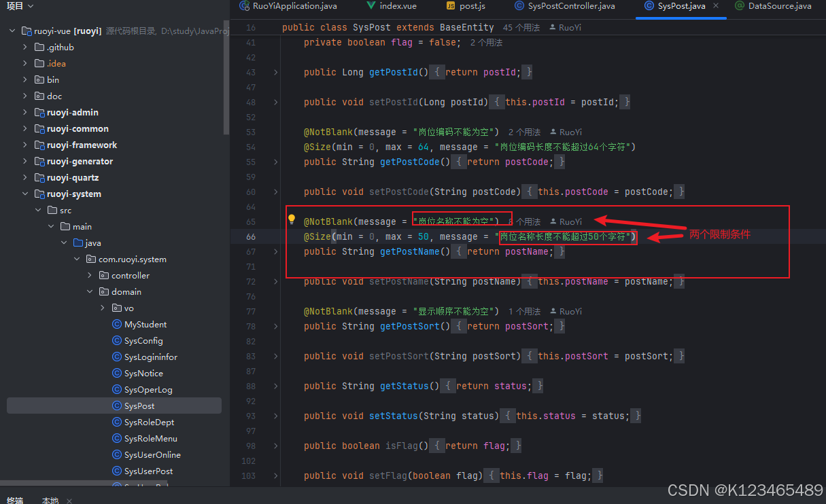Click the module folder icon of ruoyi-common
This screenshot has width=826, height=504.
pyautogui.click(x=39, y=129)
